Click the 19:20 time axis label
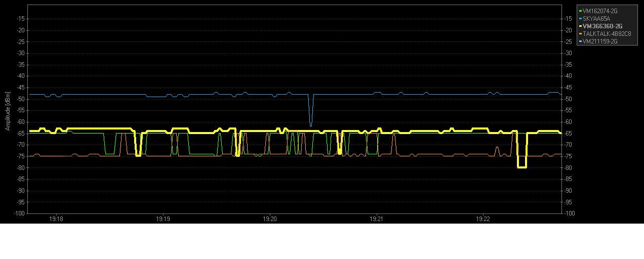 [x=270, y=219]
